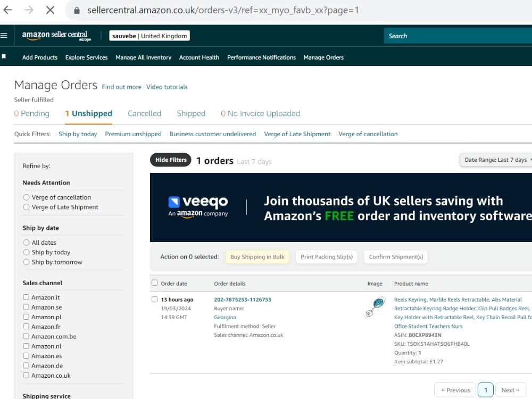
Task: Open Performance Notifications menu item
Action: click(261, 57)
